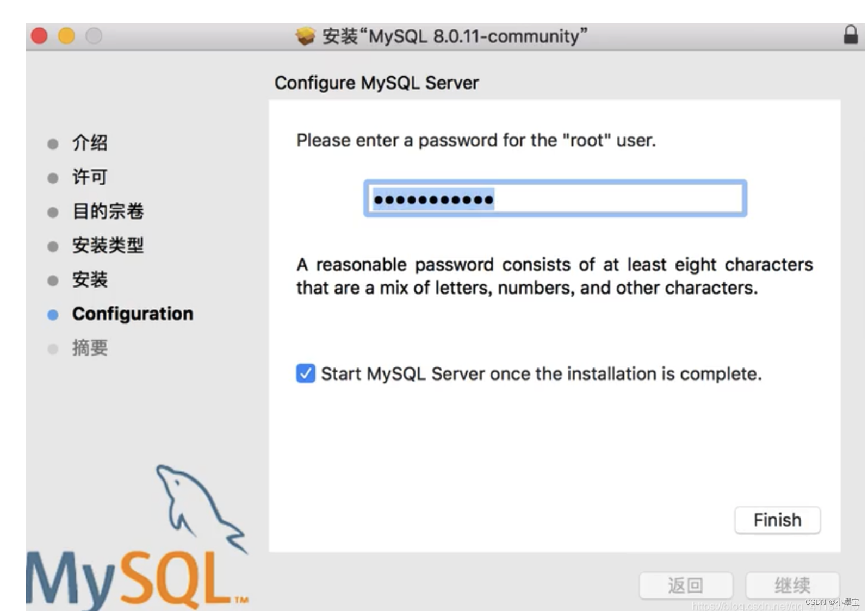Uncheck Start MySQL Server once installation completes
The image size is (868, 611).
click(x=306, y=373)
